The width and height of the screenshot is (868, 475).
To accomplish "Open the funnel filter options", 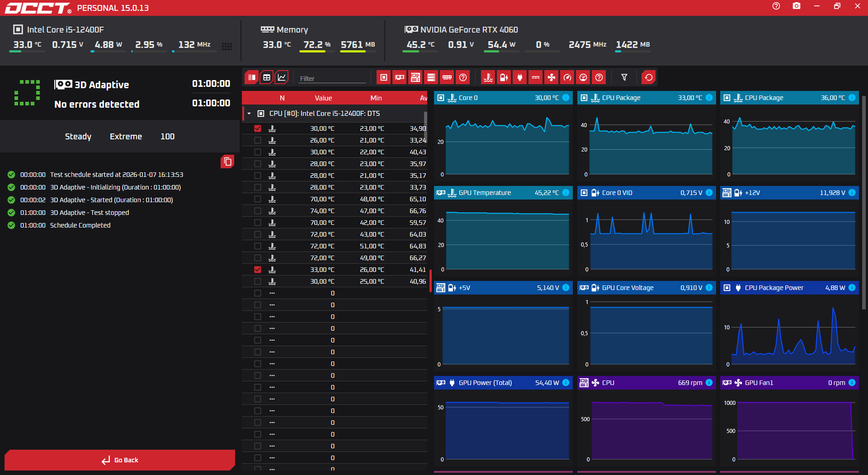I will click(x=624, y=77).
